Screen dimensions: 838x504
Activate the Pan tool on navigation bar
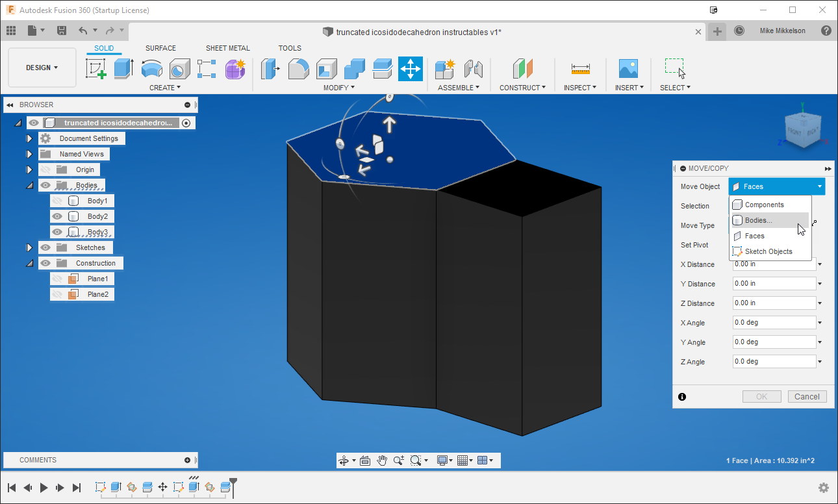coord(383,460)
